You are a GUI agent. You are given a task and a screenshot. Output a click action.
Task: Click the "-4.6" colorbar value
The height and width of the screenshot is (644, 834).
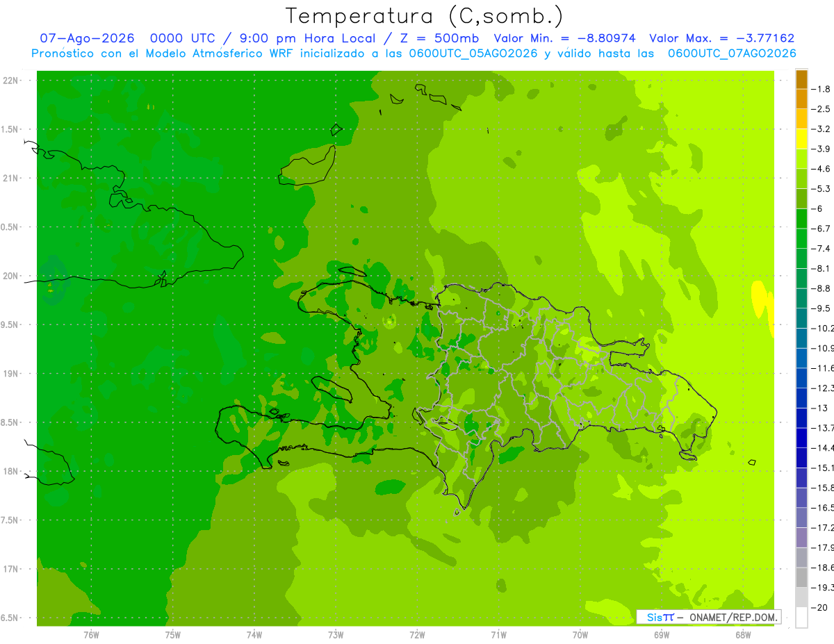(821, 169)
